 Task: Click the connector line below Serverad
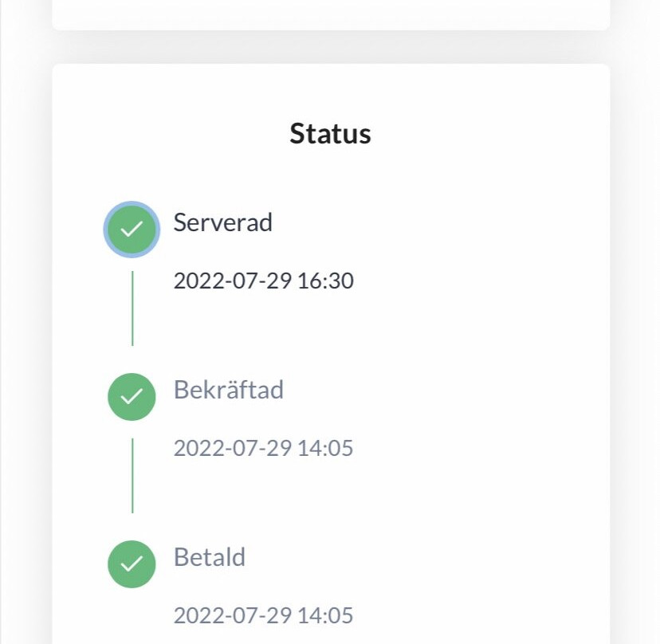coord(132,308)
